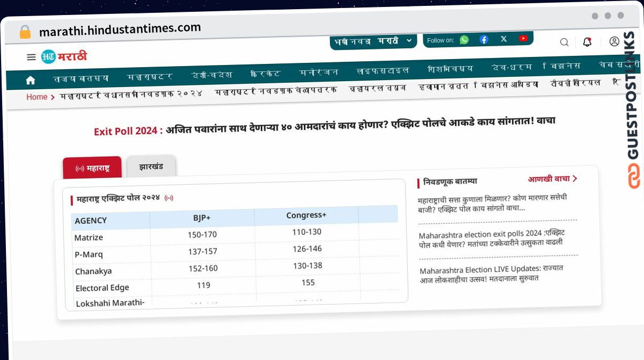Click the BJP+ column header

[x=202, y=218]
